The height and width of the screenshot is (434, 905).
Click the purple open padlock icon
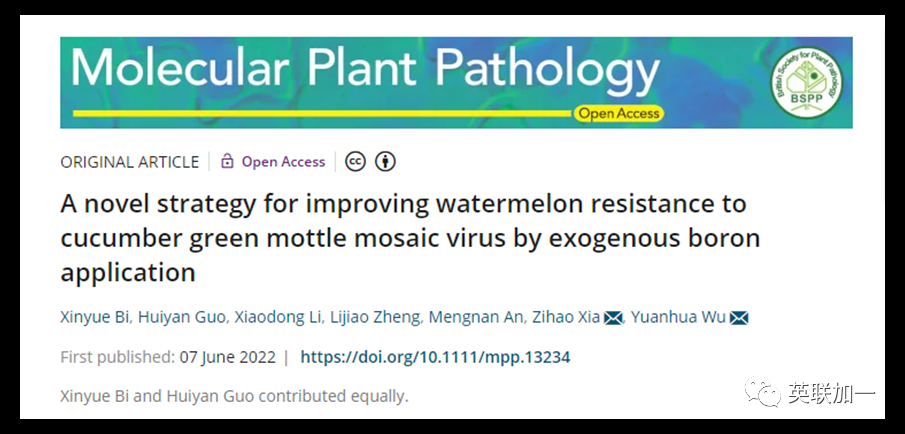[227, 161]
